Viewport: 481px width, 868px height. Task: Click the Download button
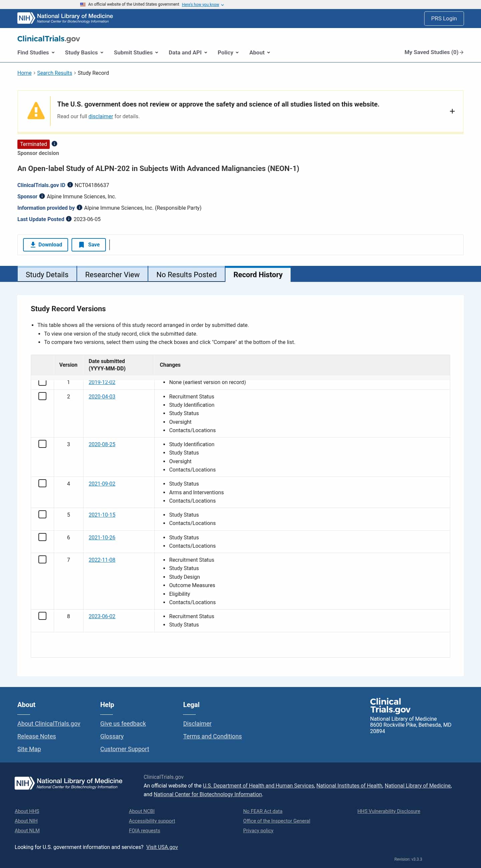45,244
